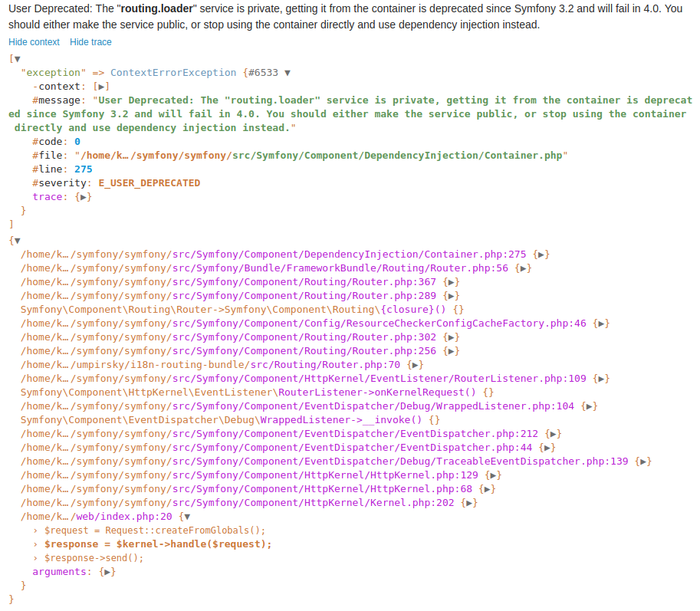Expand Routing Router.php:289 frame

click(x=451, y=296)
